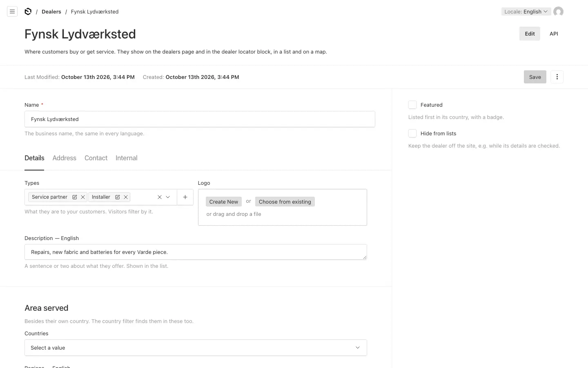This screenshot has height=368, width=588.
Task: Edit the Installer type chip
Action: tap(118, 197)
